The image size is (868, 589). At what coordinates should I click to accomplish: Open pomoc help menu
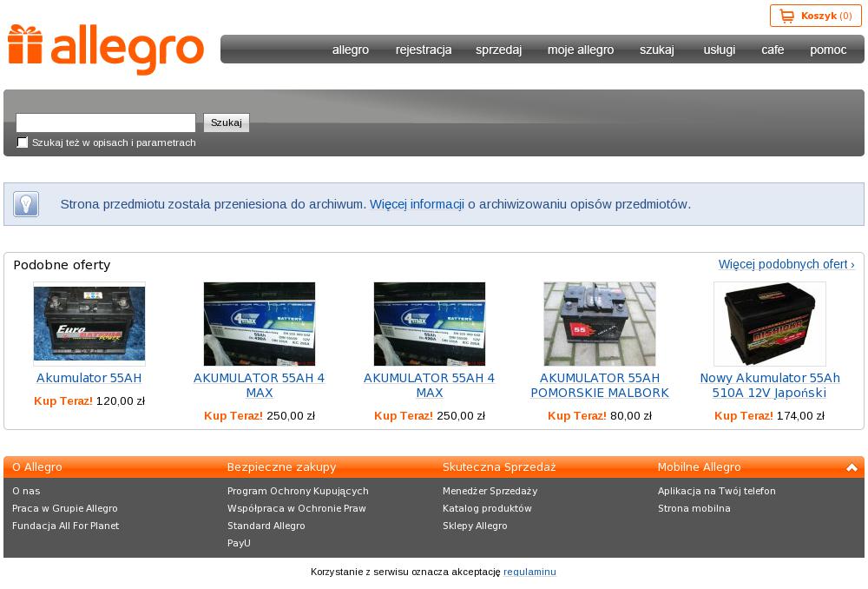tap(828, 50)
